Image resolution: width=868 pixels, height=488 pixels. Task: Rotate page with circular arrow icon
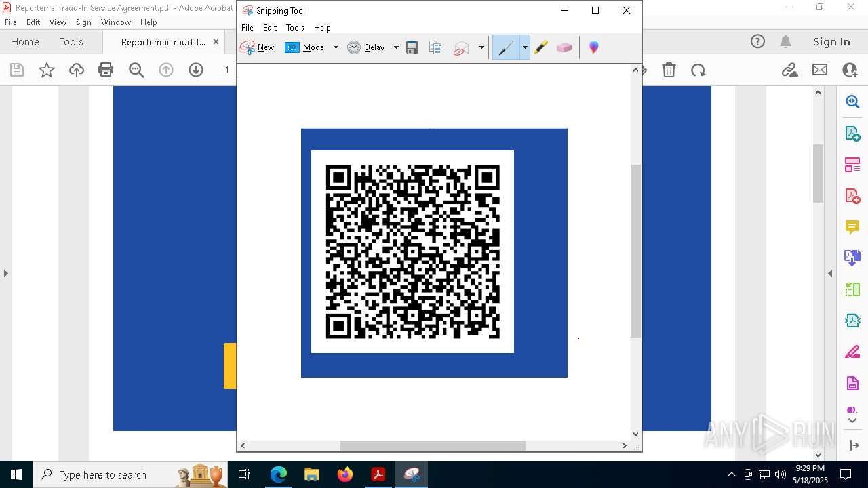(x=698, y=70)
